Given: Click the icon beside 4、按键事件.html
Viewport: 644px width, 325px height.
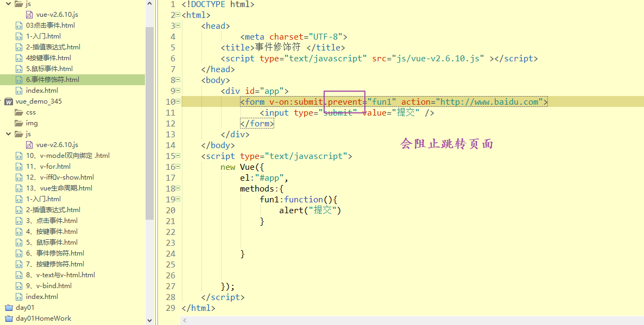Looking at the screenshot, I should [19, 232].
